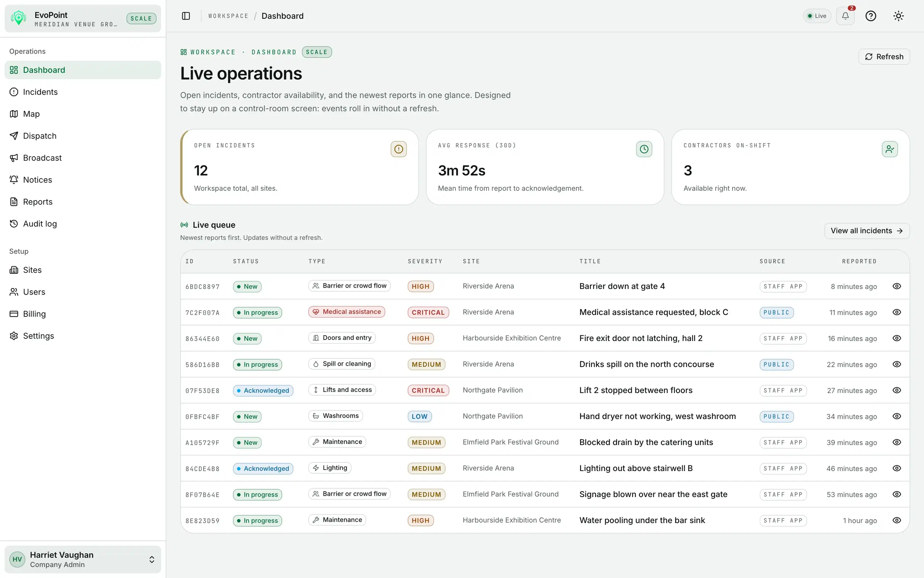Go to Sites setup
The height and width of the screenshot is (578, 924).
(x=83, y=270)
